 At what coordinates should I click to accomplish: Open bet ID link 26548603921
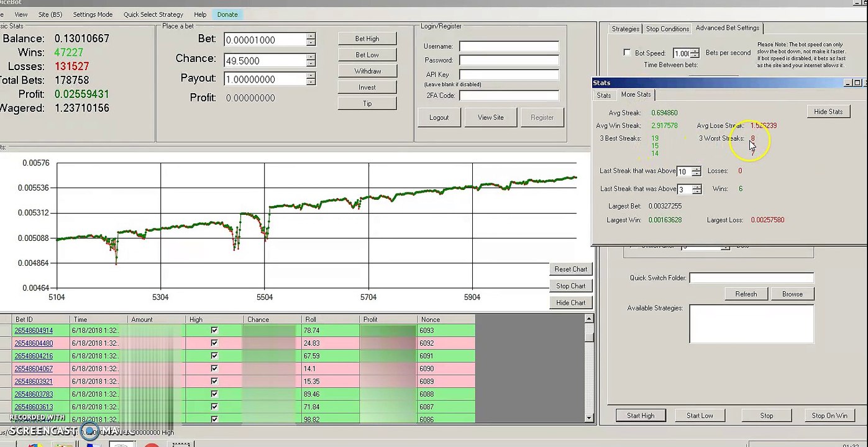(34, 381)
